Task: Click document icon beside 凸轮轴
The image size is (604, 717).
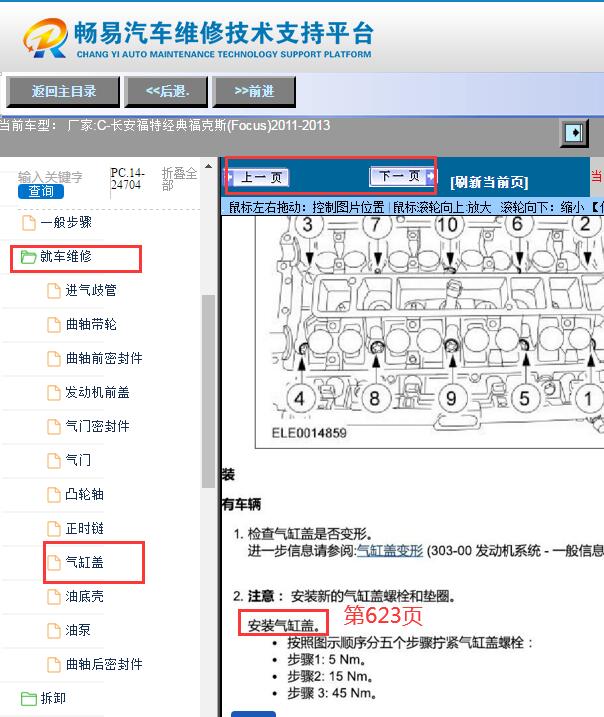Action: click(54, 495)
